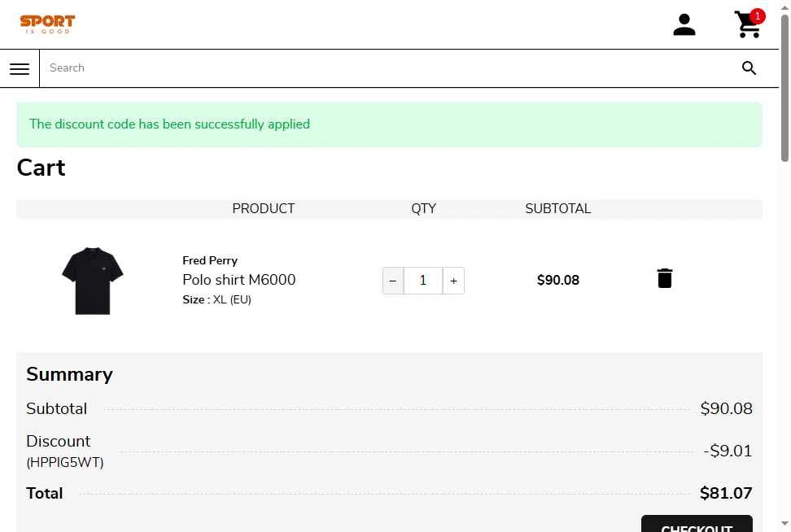Click the QTY column header
The height and width of the screenshot is (532, 791).
[423, 209]
